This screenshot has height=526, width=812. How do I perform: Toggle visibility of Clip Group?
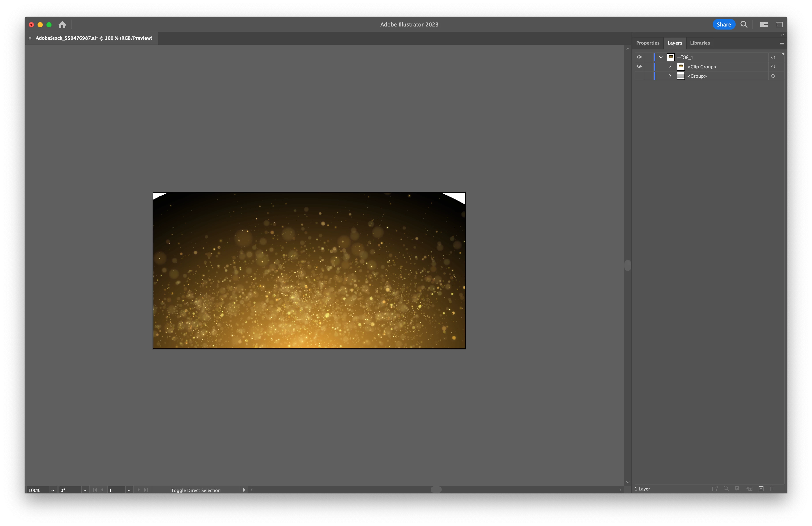point(639,66)
